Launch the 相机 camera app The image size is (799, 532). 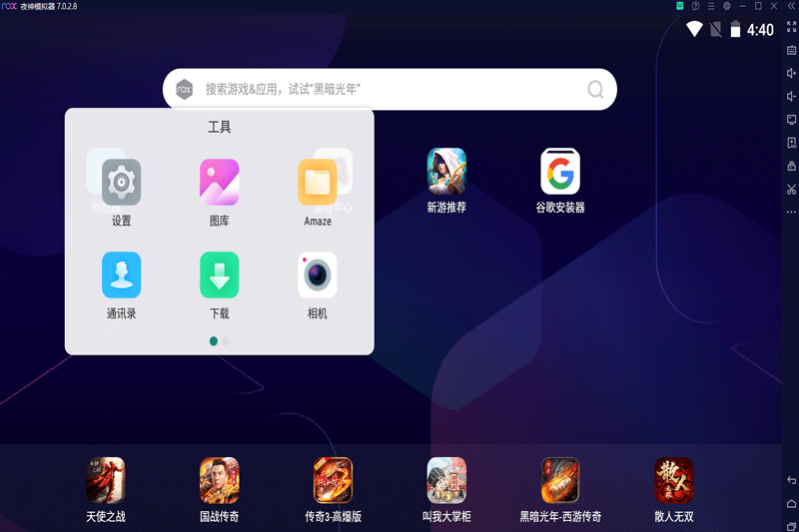(x=318, y=274)
